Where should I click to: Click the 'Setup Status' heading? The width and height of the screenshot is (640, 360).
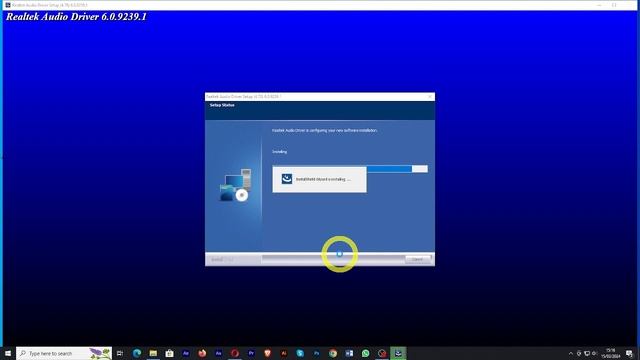tap(222, 105)
